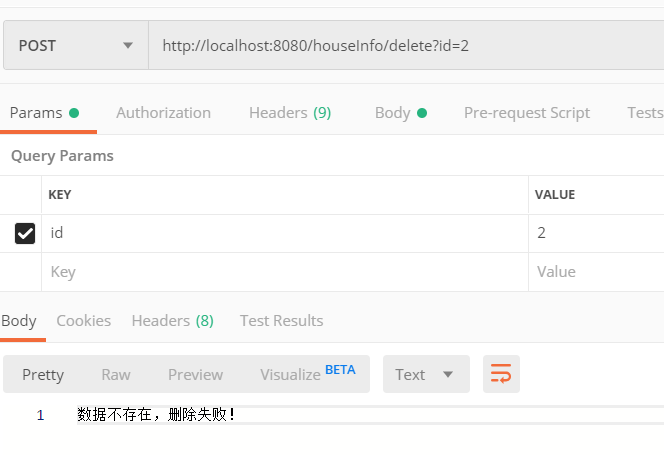Click the empty Key placeholder field

tap(285, 272)
